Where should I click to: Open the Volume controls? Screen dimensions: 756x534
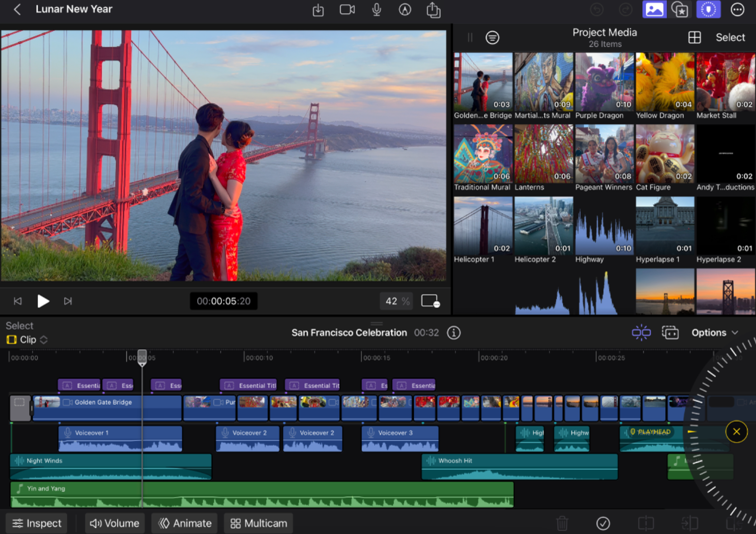click(x=115, y=523)
